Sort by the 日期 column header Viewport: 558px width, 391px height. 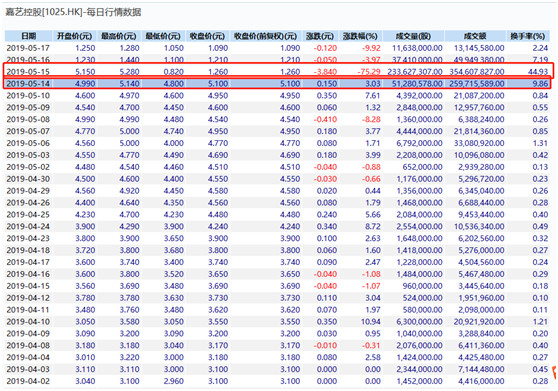28,36
